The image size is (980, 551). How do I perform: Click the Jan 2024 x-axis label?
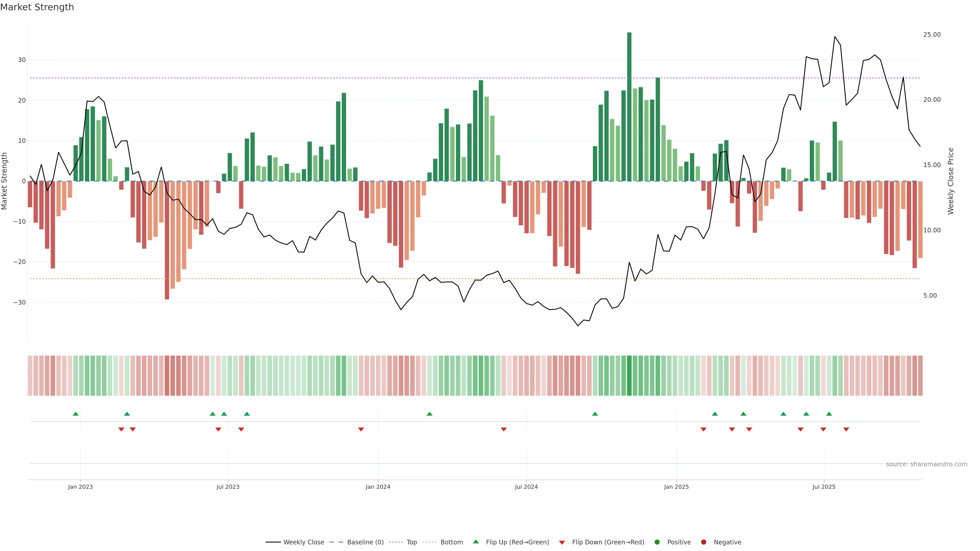pos(378,487)
